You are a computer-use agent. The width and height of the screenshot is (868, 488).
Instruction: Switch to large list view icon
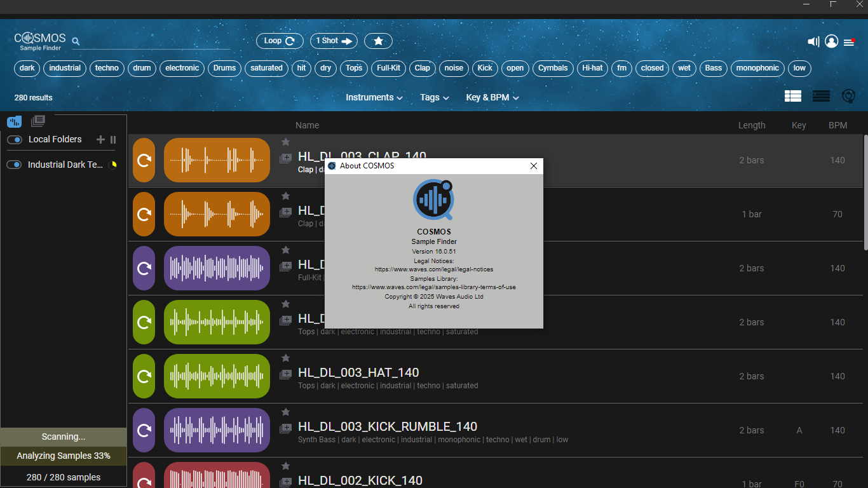(792, 96)
